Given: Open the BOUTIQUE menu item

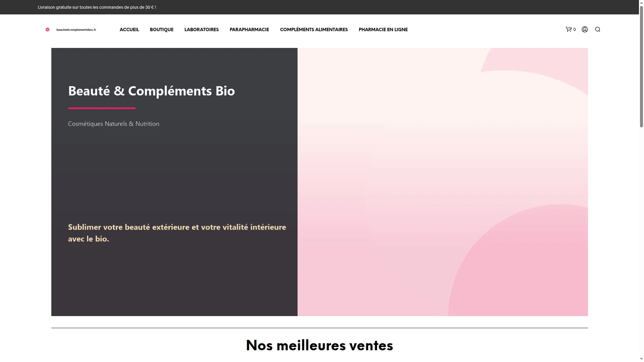Looking at the screenshot, I should coord(162,29).
